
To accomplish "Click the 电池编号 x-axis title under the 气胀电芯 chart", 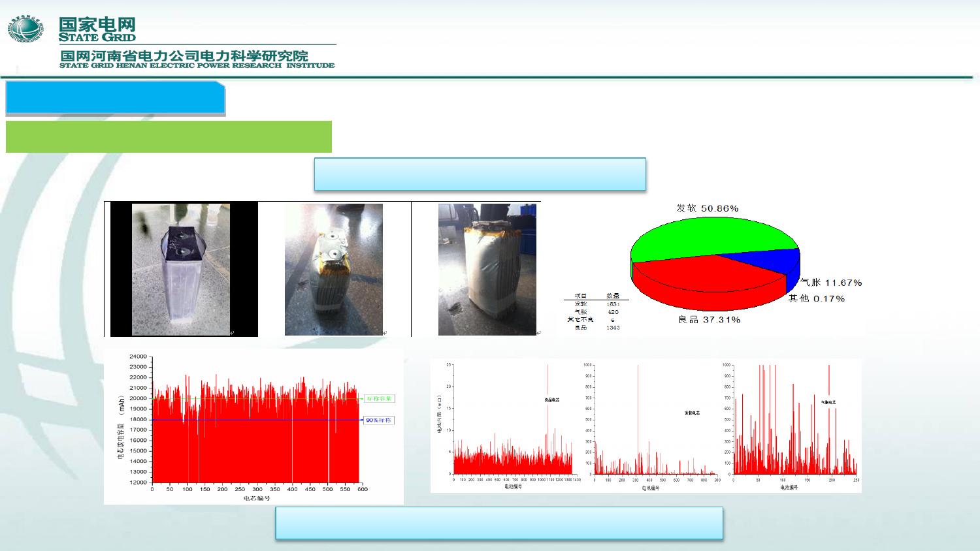I will [789, 487].
